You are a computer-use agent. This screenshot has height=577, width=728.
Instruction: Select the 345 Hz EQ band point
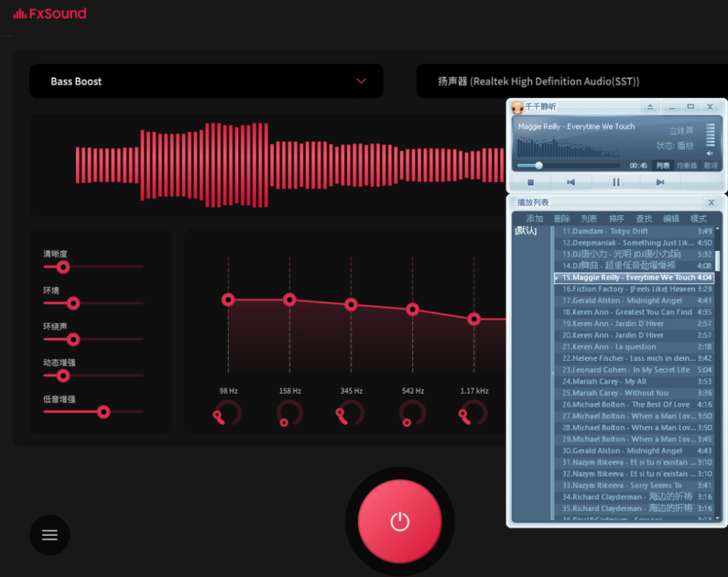tap(351, 305)
